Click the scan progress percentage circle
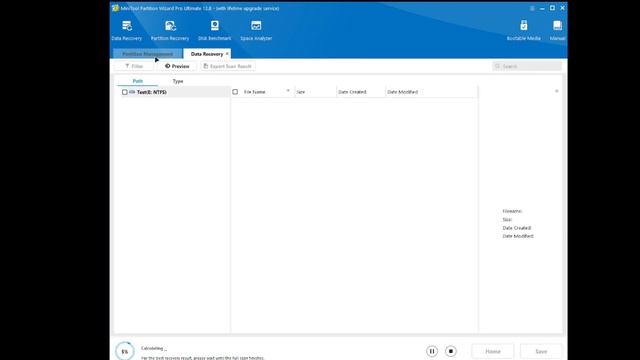This screenshot has height=360, width=640. 124,351
